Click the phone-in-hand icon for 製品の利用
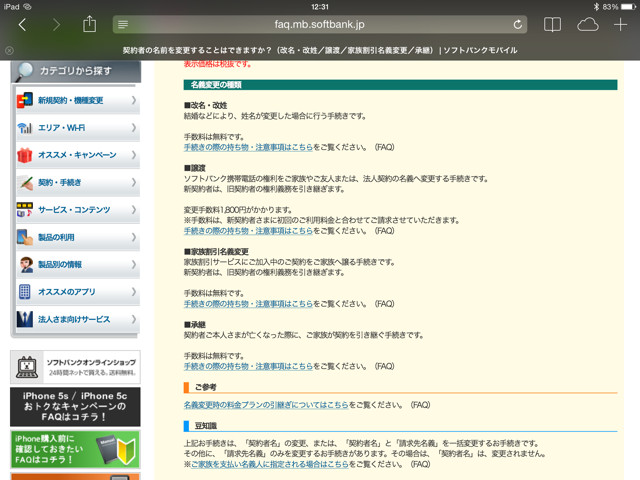The width and height of the screenshot is (640, 480). point(24,237)
